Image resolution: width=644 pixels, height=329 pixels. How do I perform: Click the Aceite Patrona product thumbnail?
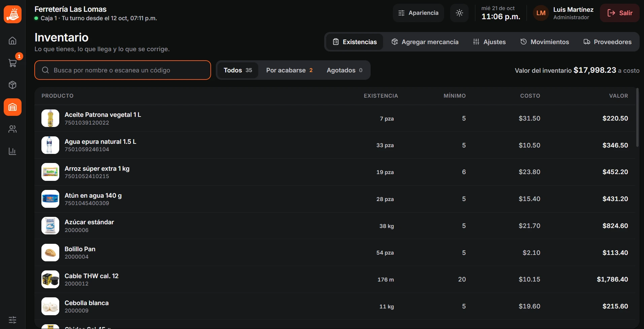point(50,118)
